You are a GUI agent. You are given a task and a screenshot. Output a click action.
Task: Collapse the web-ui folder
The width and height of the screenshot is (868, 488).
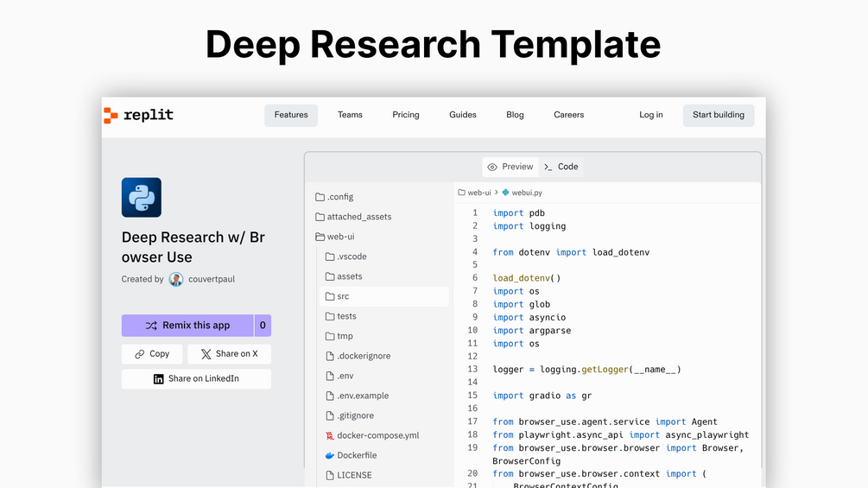coord(340,237)
